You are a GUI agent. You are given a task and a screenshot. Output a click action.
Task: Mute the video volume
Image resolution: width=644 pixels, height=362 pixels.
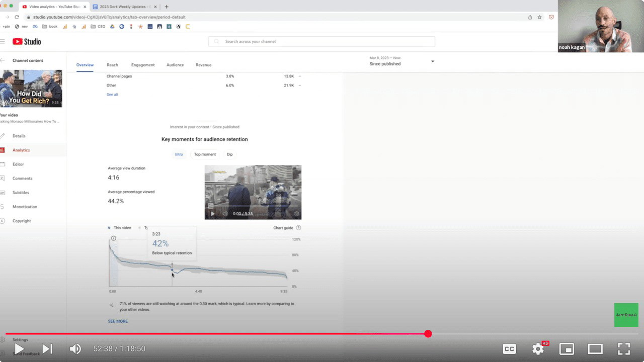75,348
